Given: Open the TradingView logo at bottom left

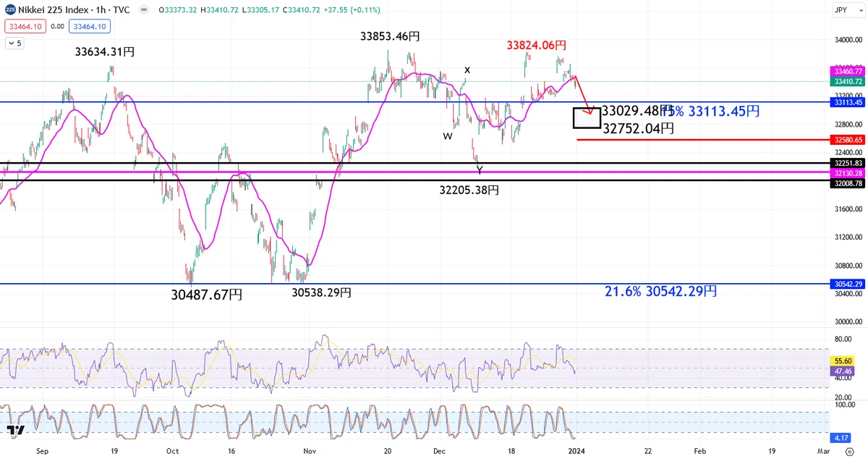Looking at the screenshot, I should [17, 430].
